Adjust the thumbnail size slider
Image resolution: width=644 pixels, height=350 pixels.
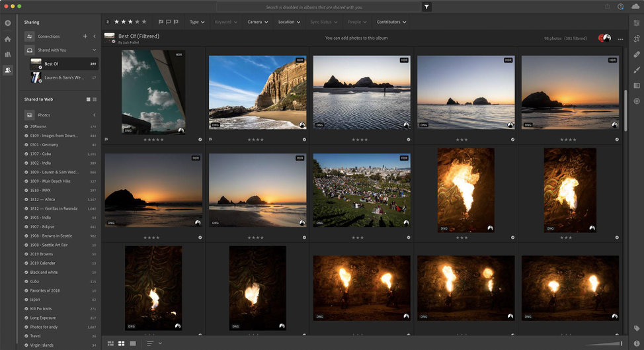(x=621, y=343)
